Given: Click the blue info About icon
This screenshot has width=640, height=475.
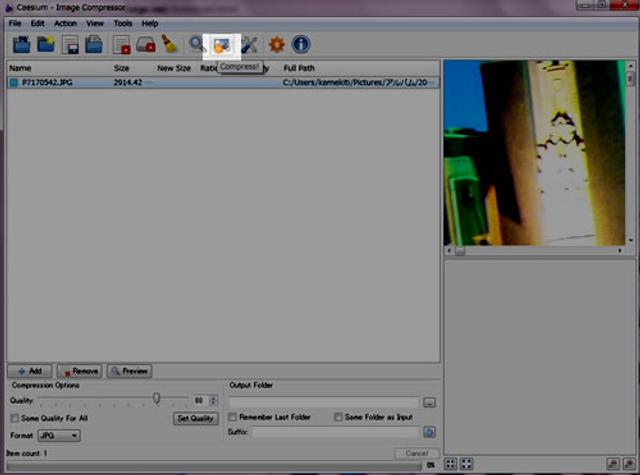Looking at the screenshot, I should coord(300,45).
